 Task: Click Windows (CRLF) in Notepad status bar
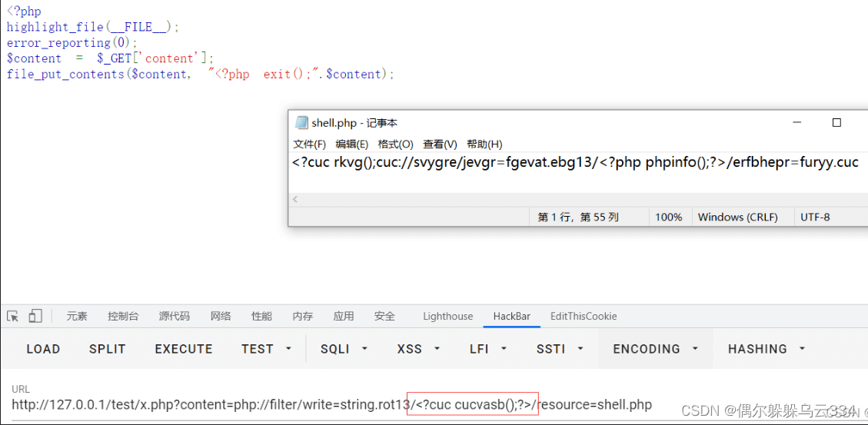coord(737,217)
